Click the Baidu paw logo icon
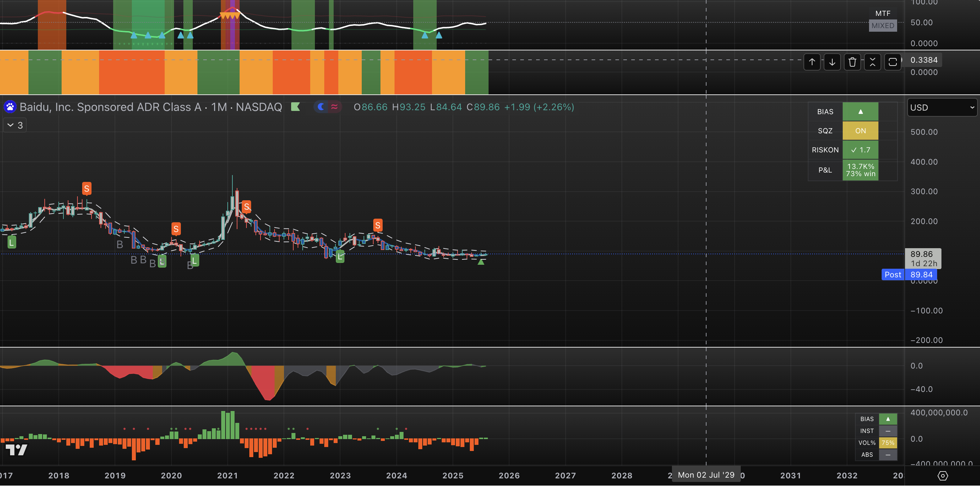This screenshot has width=980, height=487. 10,107
